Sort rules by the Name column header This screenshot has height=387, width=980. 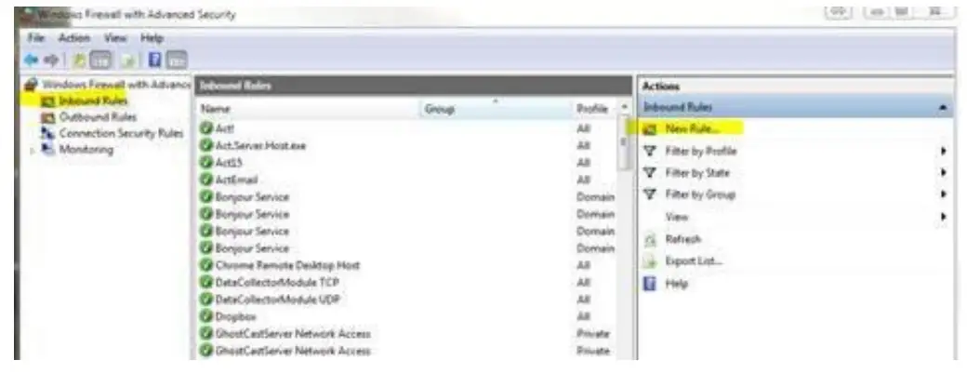(x=308, y=109)
